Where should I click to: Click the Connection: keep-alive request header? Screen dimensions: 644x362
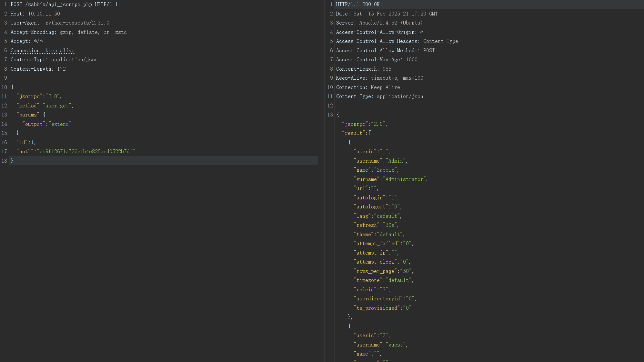coord(43,51)
